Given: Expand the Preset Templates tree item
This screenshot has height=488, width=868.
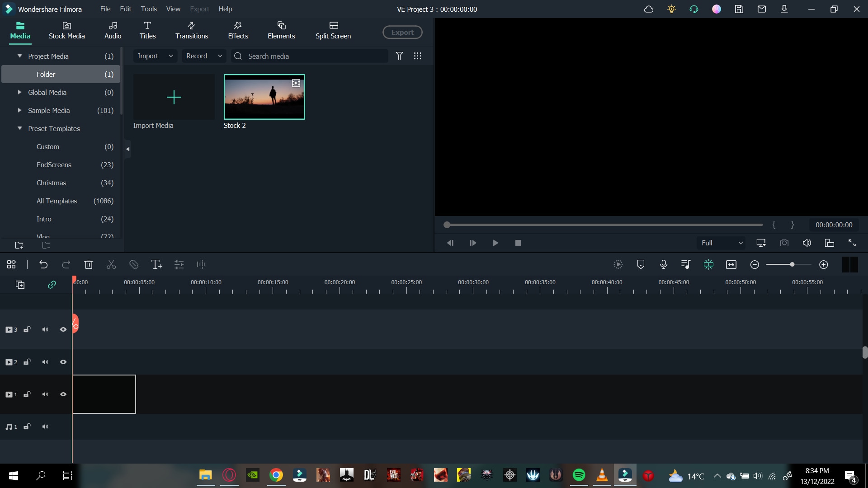Looking at the screenshot, I should coord(20,129).
